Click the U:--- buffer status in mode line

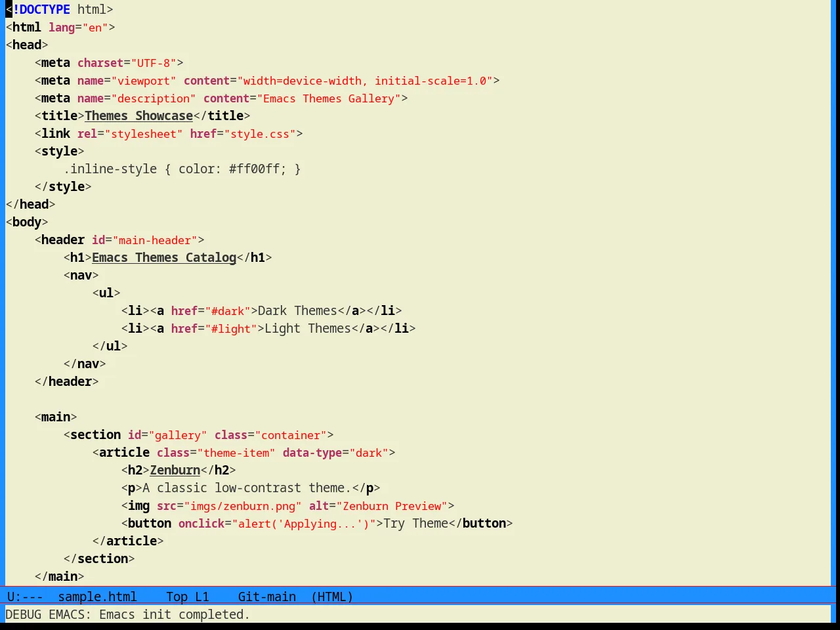pos(25,597)
